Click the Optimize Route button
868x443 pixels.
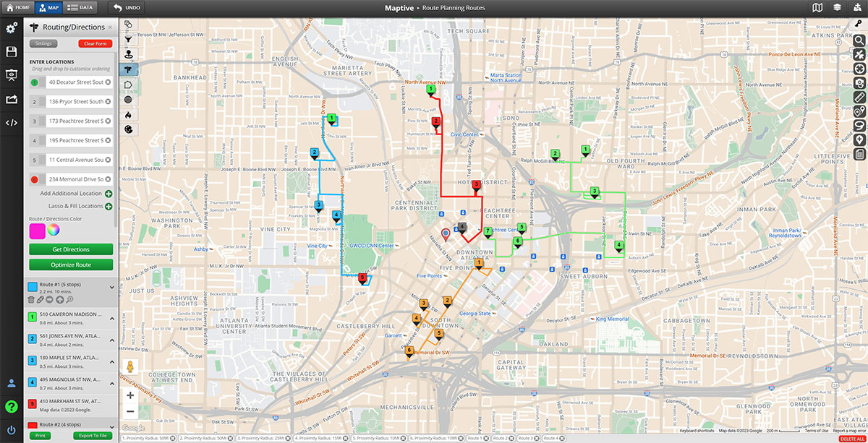(x=71, y=265)
